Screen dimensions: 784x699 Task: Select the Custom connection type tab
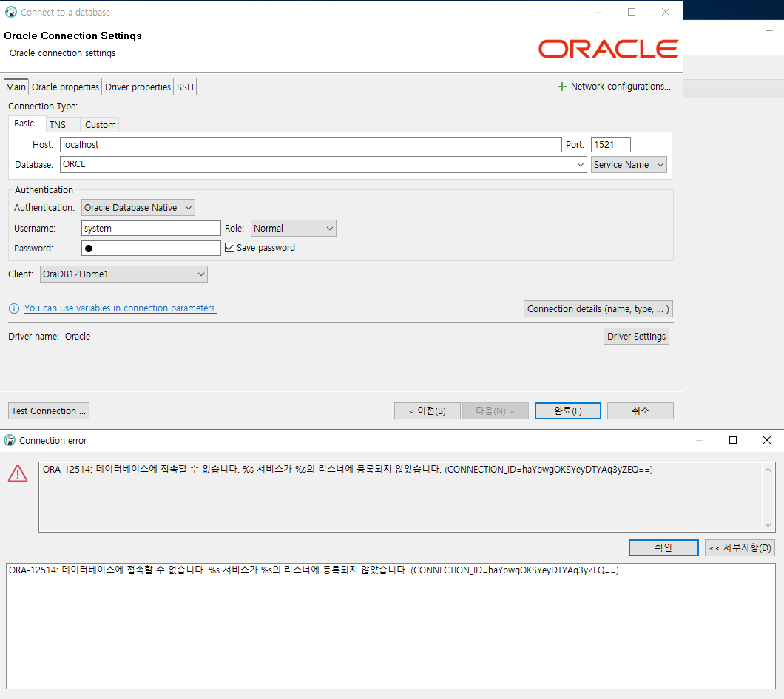tap(101, 124)
